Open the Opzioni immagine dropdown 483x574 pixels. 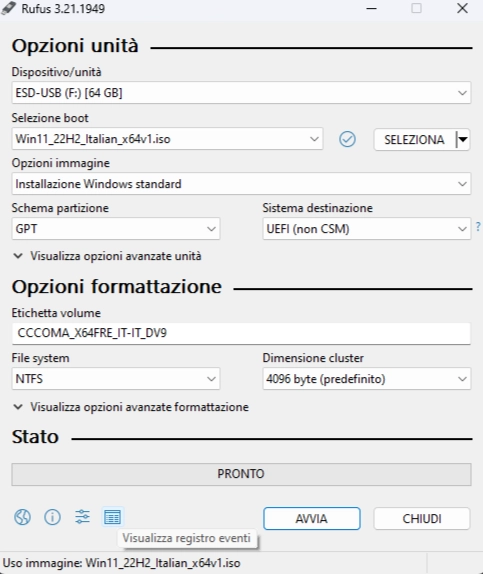point(241,184)
